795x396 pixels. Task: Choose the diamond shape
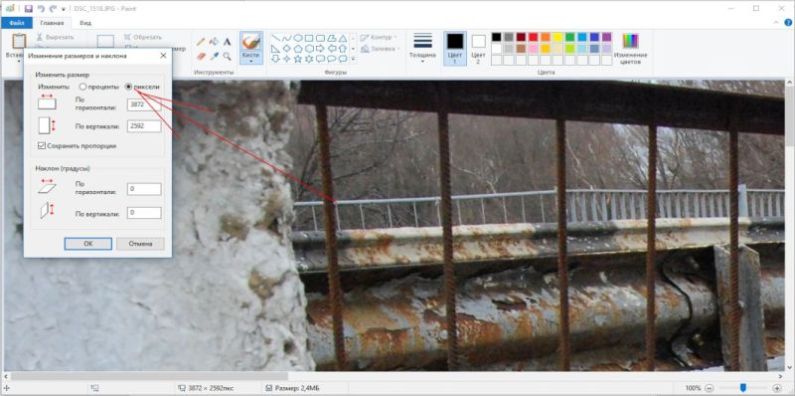(287, 49)
